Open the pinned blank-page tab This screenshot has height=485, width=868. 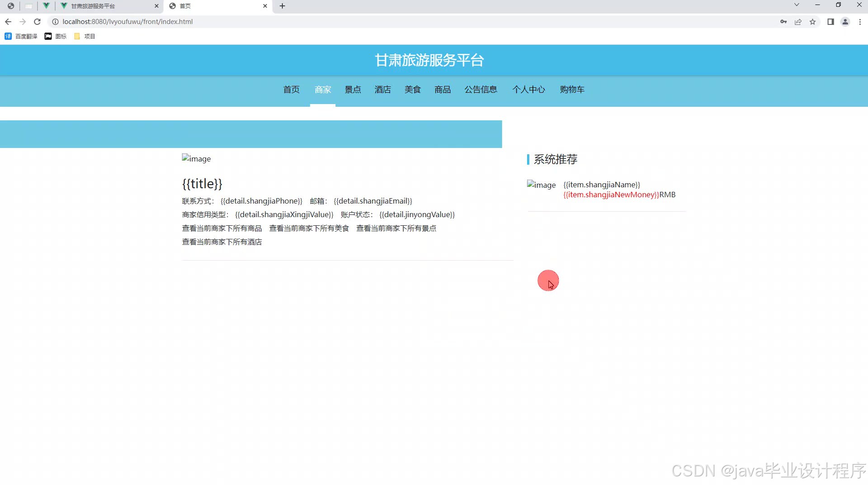click(28, 6)
